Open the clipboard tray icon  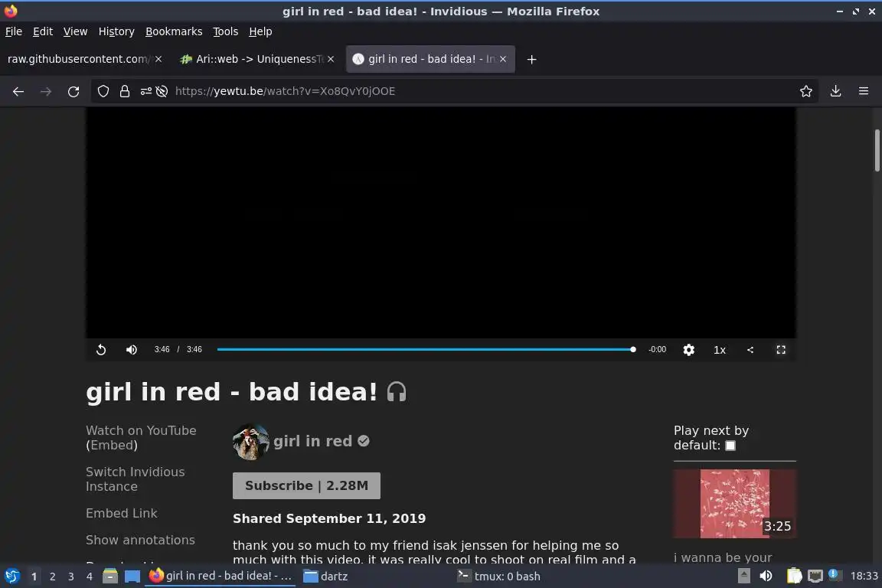tap(794, 577)
